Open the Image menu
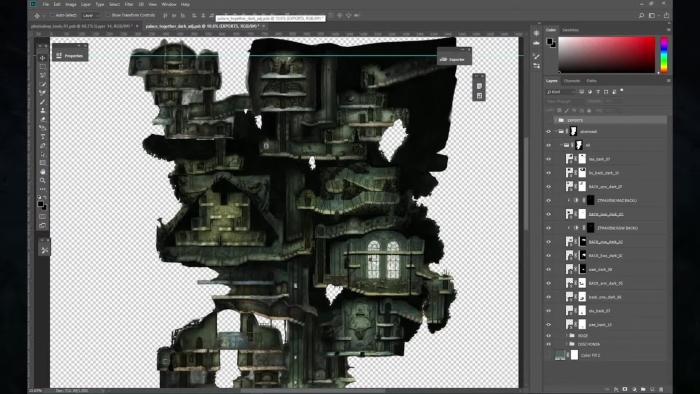The width and height of the screenshot is (700, 394). [x=71, y=4]
